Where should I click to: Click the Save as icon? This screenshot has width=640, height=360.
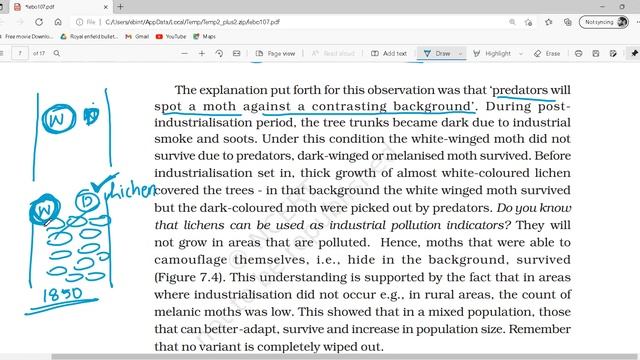[x=613, y=53]
